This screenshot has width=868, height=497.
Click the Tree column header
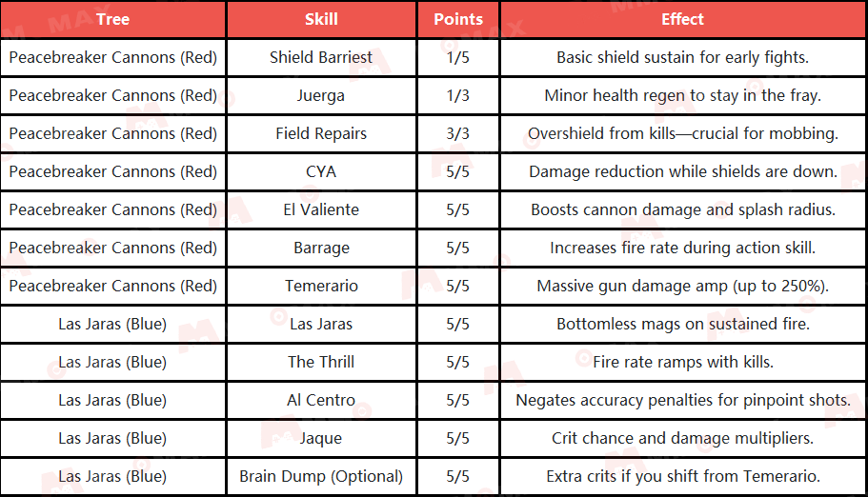(x=112, y=19)
